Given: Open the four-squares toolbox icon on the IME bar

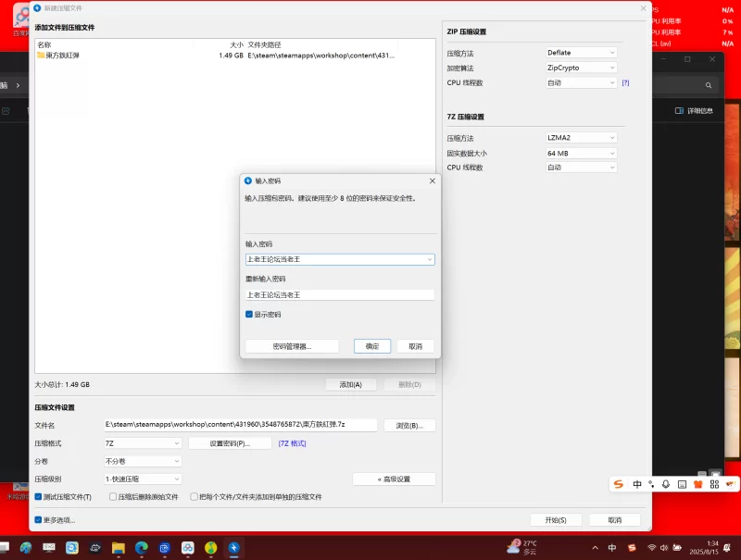Looking at the screenshot, I should pyautogui.click(x=714, y=484).
